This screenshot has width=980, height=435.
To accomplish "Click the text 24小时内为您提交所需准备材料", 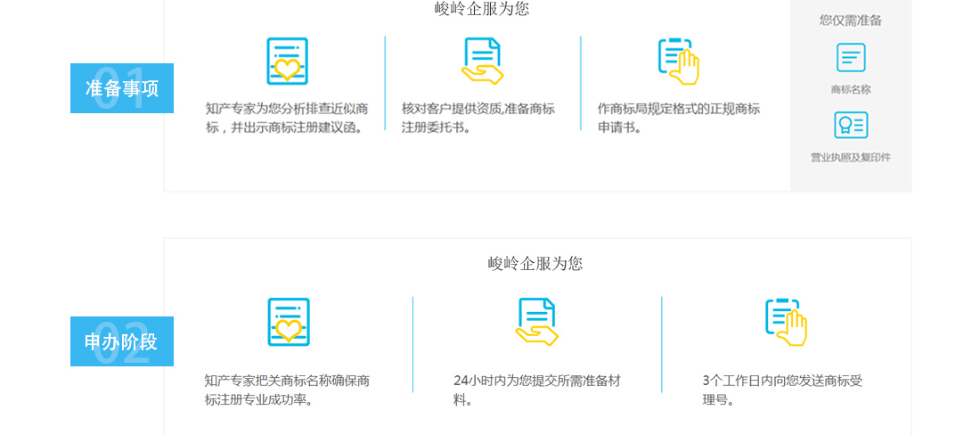I will (536, 390).
